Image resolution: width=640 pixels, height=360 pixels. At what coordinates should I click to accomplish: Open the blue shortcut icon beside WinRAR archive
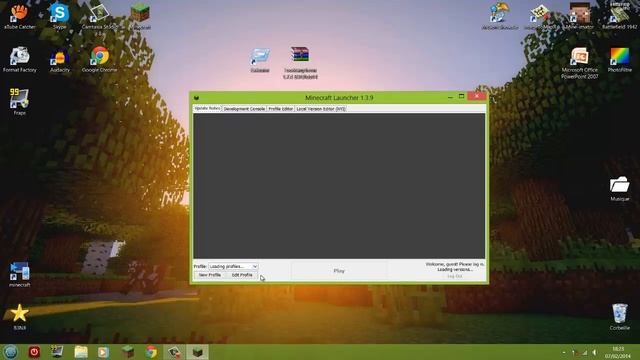tap(260, 60)
